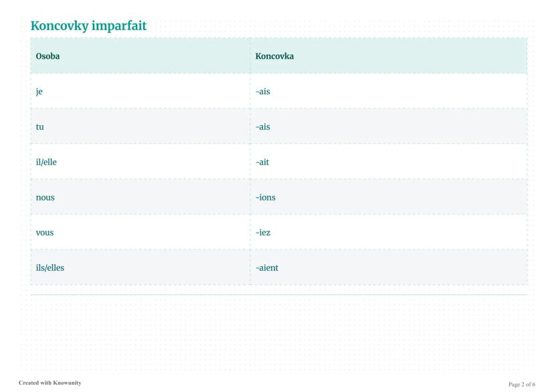Click the word 'imparfait' in the heading

click(x=119, y=26)
